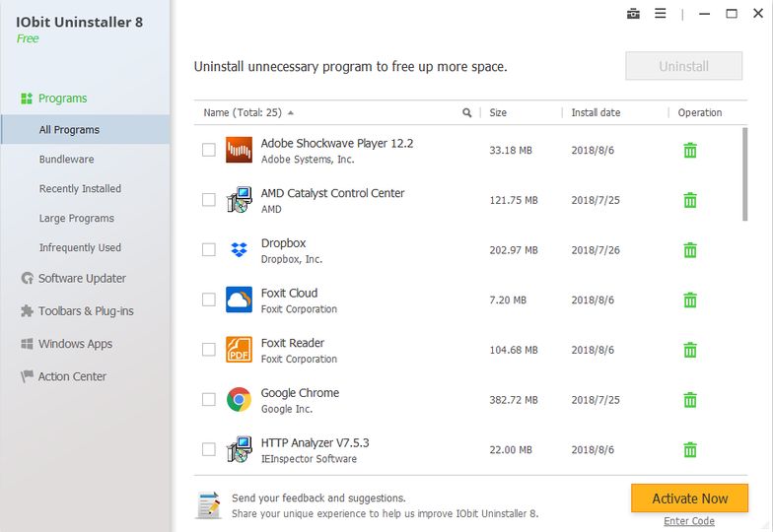The width and height of the screenshot is (773, 532).
Task: Tick the Foxit Cloud checkbox
Action: coord(209,299)
